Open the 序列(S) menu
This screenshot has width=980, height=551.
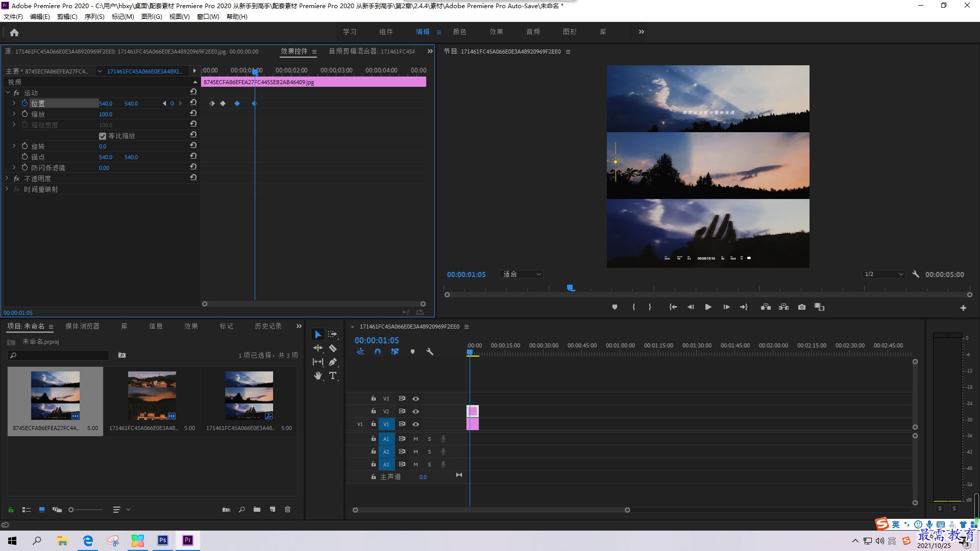94,16
